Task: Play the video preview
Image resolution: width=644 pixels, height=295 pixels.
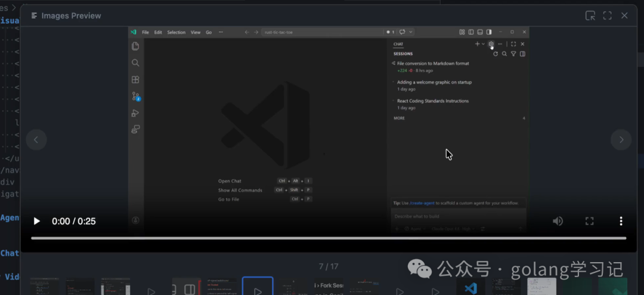Action: [36, 221]
